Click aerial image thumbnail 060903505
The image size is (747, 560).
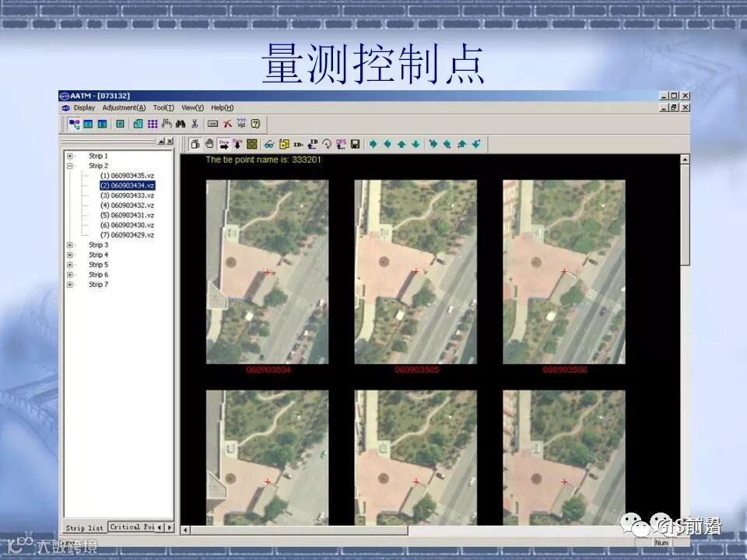point(416,272)
